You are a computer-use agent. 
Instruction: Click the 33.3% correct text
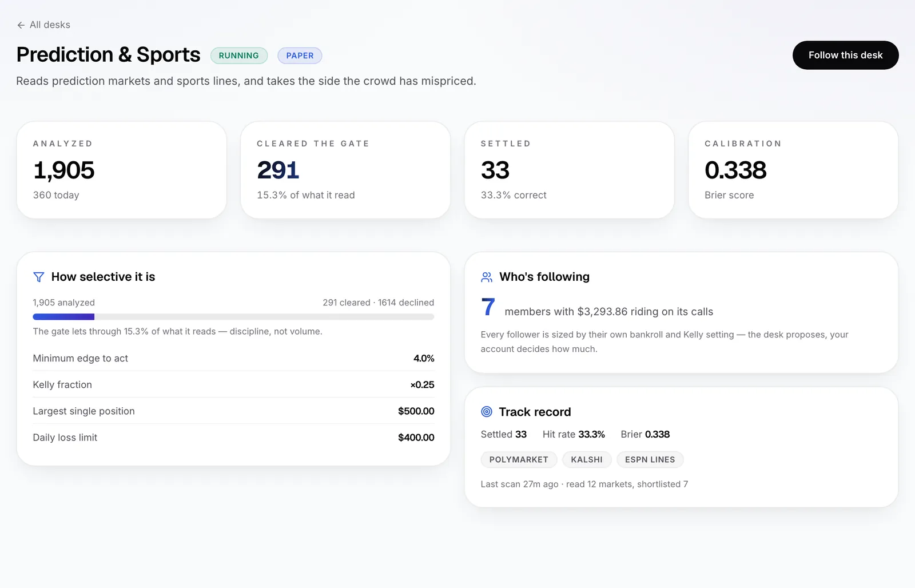(514, 195)
